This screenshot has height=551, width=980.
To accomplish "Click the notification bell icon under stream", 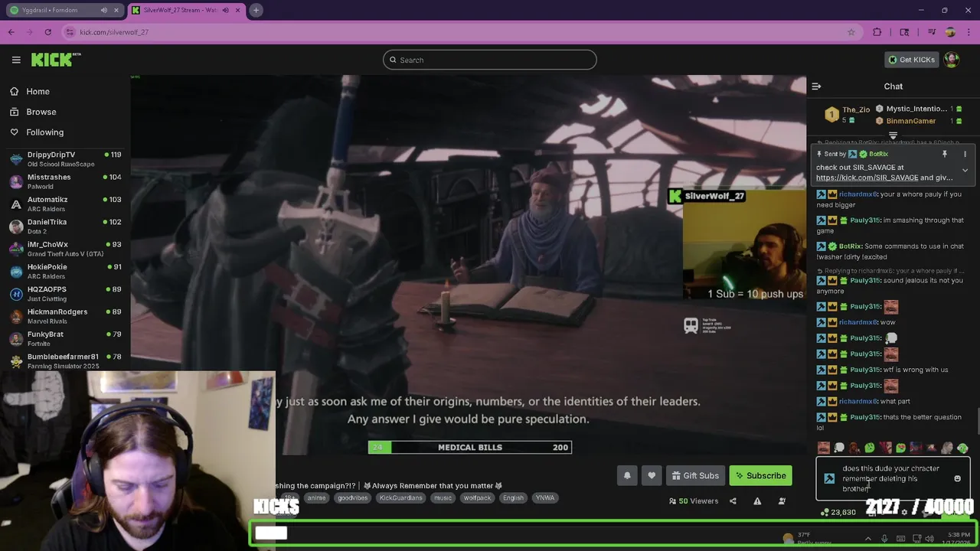I will click(x=627, y=475).
